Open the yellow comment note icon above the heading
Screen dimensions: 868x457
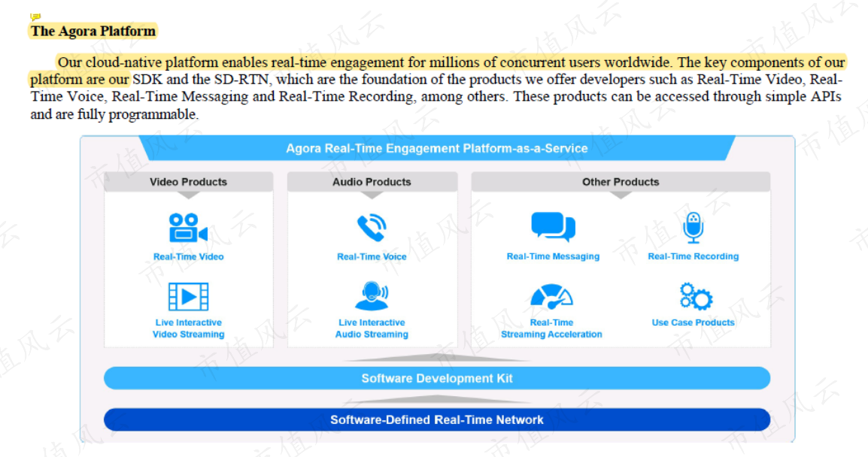point(35,17)
